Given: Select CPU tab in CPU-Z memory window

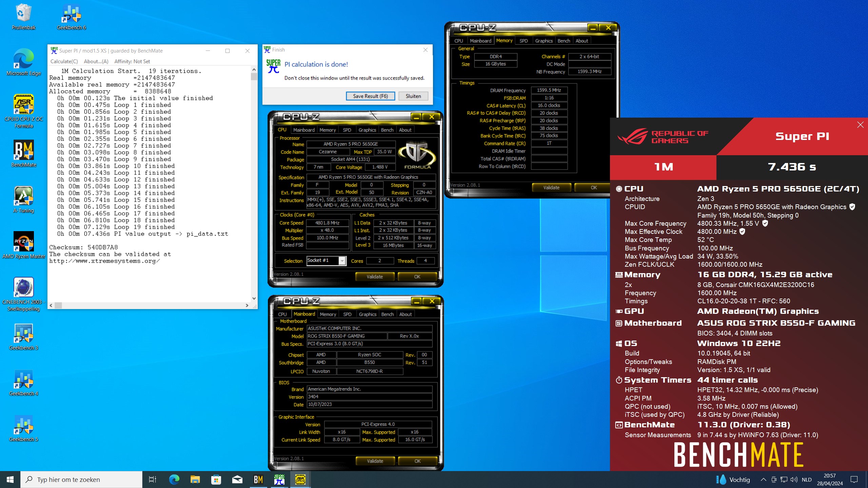Looking at the screenshot, I should [x=458, y=41].
